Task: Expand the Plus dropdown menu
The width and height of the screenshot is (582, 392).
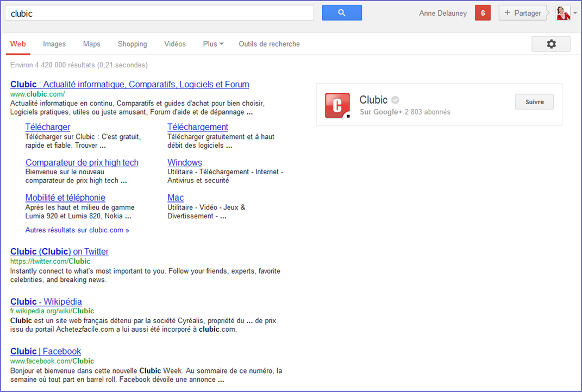Action: coord(213,44)
